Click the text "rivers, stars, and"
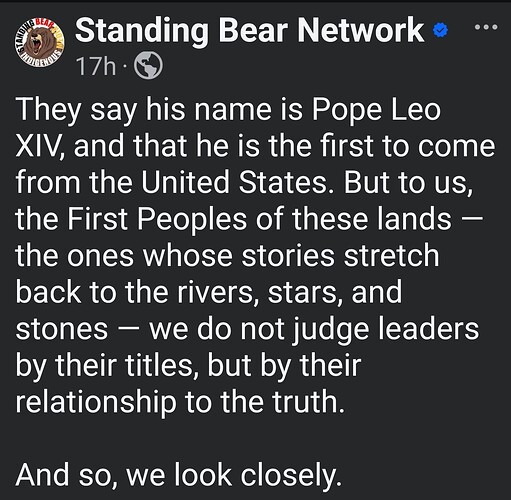 (x=289, y=292)
